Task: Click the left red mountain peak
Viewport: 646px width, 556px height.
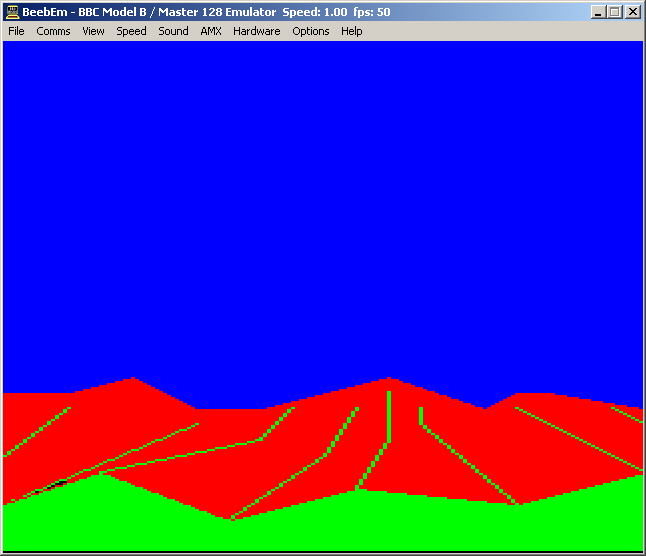Action: 132,385
